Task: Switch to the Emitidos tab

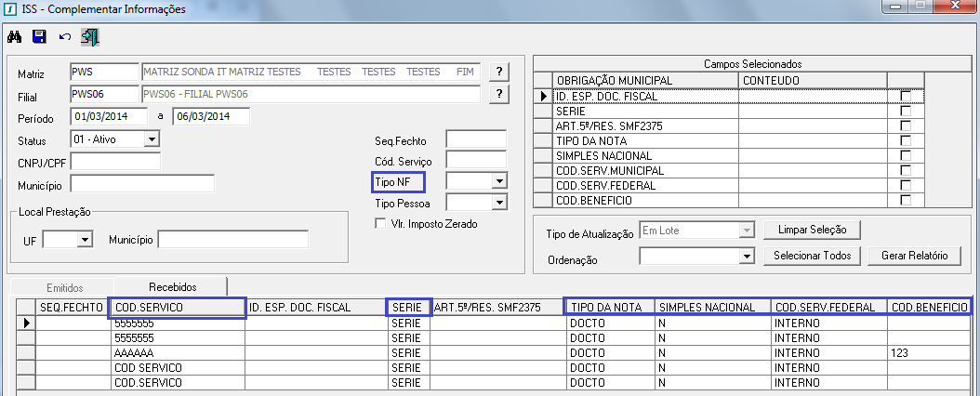Action: coord(64,286)
